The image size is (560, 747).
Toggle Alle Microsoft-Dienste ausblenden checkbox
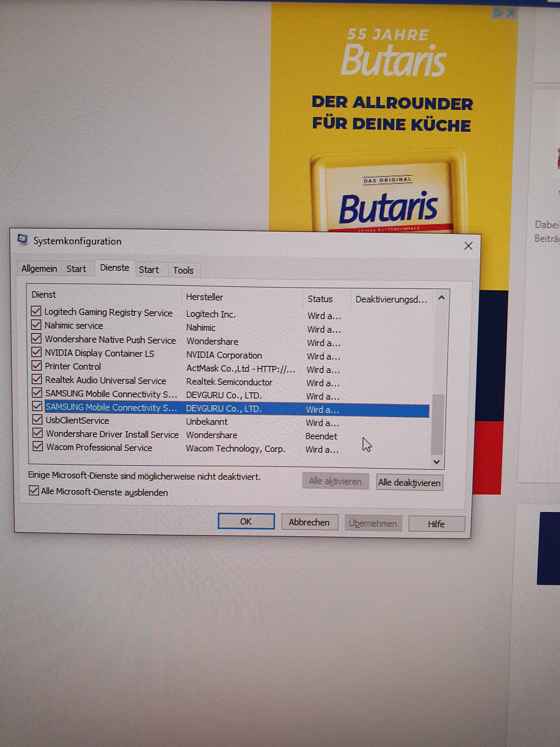click(x=34, y=490)
